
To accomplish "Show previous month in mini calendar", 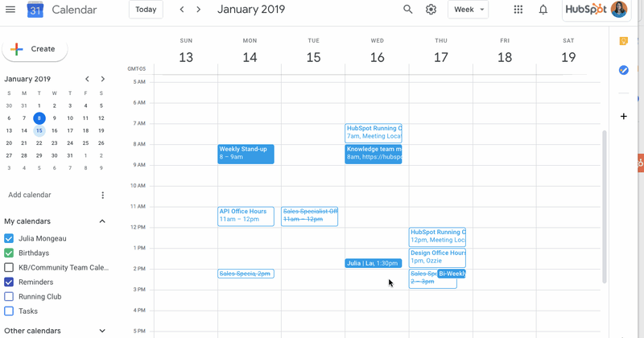I will [x=87, y=79].
